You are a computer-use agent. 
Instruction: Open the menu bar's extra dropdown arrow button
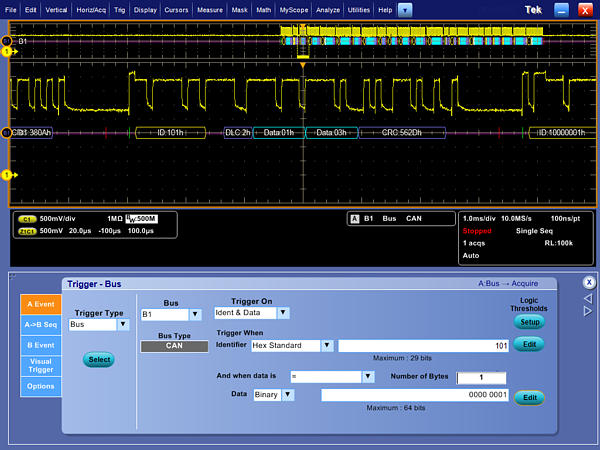coord(404,9)
